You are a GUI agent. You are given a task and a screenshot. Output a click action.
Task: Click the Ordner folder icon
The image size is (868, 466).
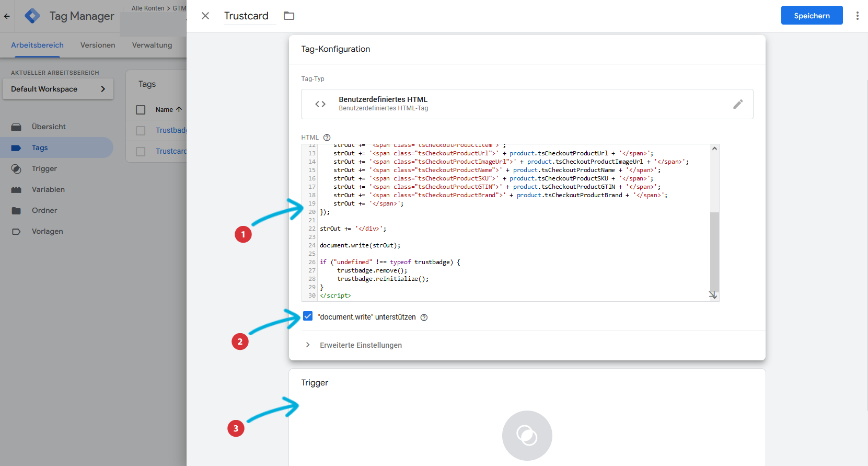click(16, 211)
